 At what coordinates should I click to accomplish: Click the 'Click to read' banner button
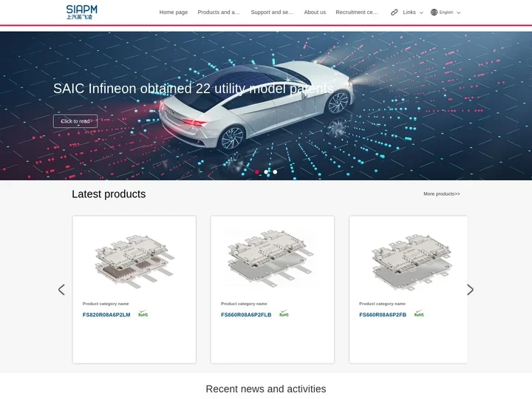coord(75,121)
